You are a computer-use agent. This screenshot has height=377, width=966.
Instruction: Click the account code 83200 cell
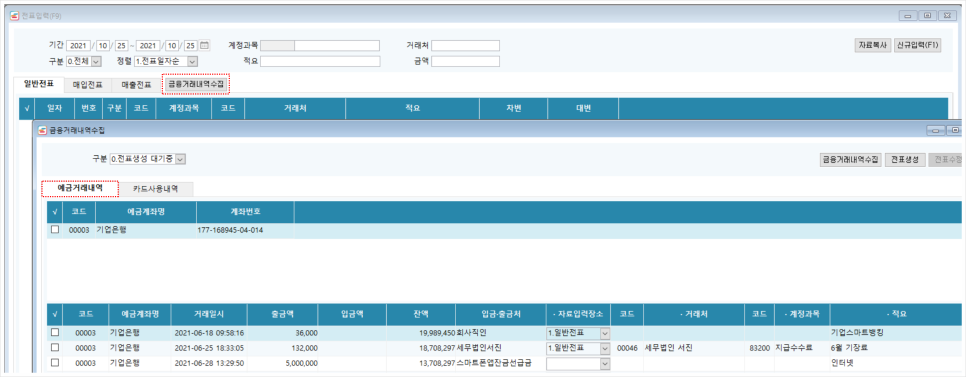tap(760, 348)
